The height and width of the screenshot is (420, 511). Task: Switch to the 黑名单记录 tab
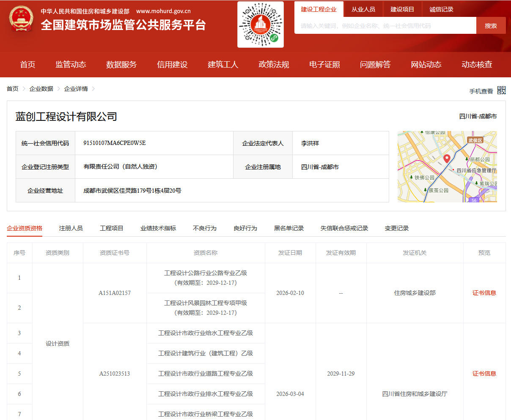[x=289, y=228]
